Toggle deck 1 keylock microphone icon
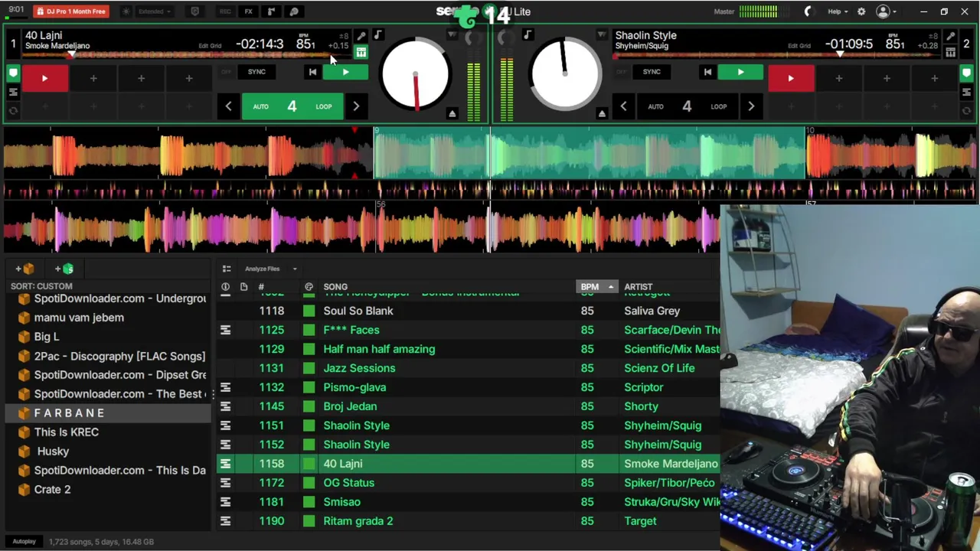This screenshot has width=980, height=551. coord(361,36)
